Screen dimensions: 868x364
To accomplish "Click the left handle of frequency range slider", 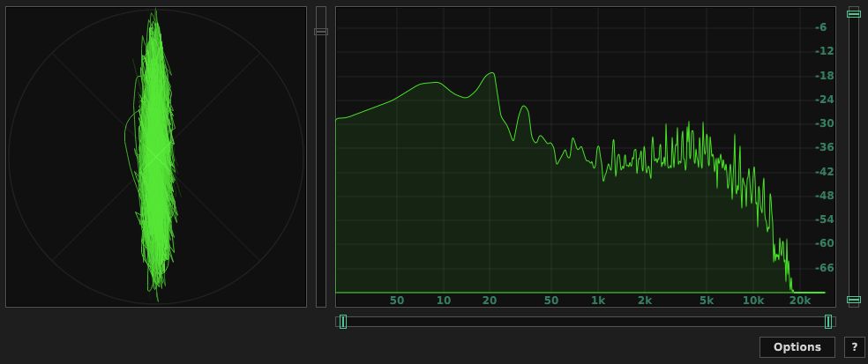I will click(x=343, y=322).
